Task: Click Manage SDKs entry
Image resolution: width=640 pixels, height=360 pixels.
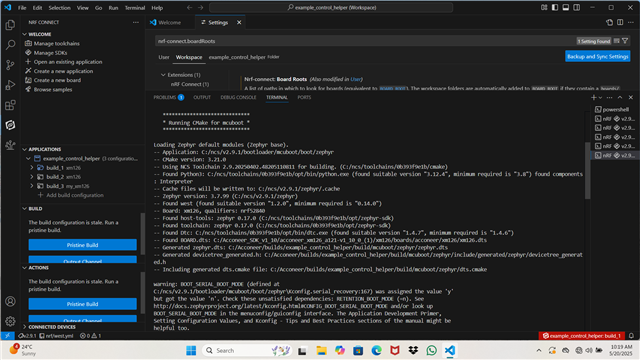Action: [x=50, y=53]
